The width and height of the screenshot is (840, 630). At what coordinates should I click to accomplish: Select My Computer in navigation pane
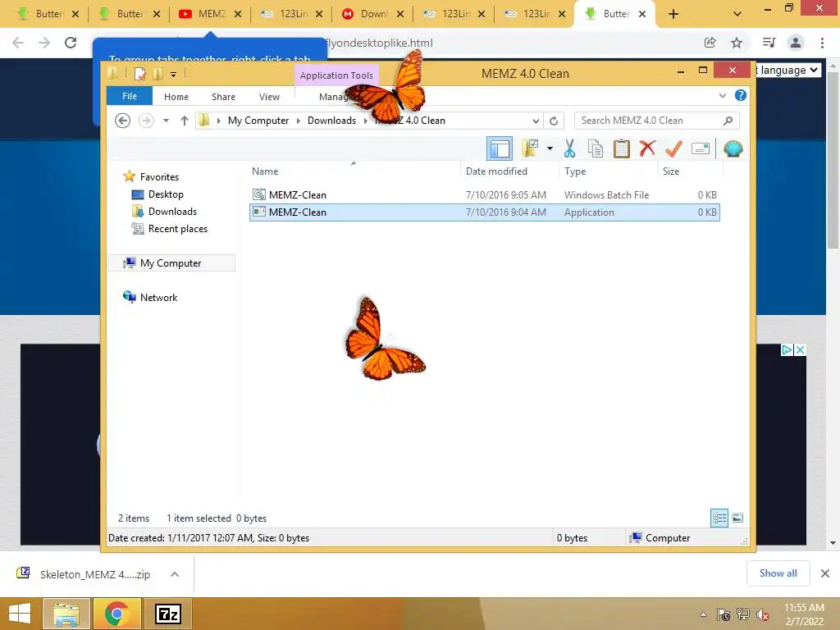pyautogui.click(x=171, y=263)
